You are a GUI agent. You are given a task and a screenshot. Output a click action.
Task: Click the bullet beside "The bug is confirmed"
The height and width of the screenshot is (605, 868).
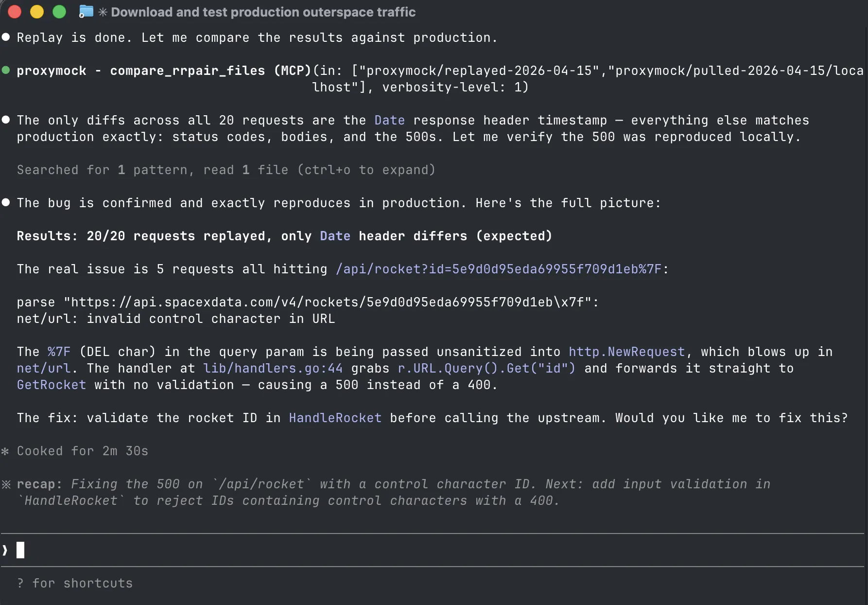coord(6,202)
